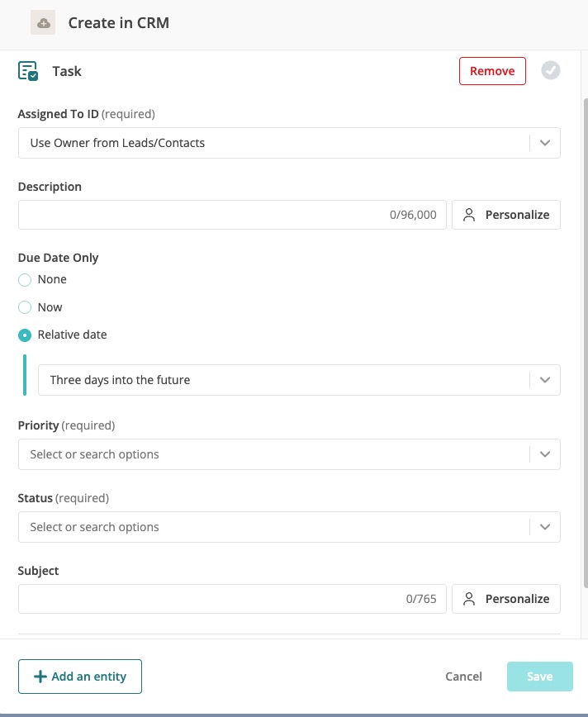Click the 0/96,000 character counter
Viewport: 588px width, 717px height.
413,215
